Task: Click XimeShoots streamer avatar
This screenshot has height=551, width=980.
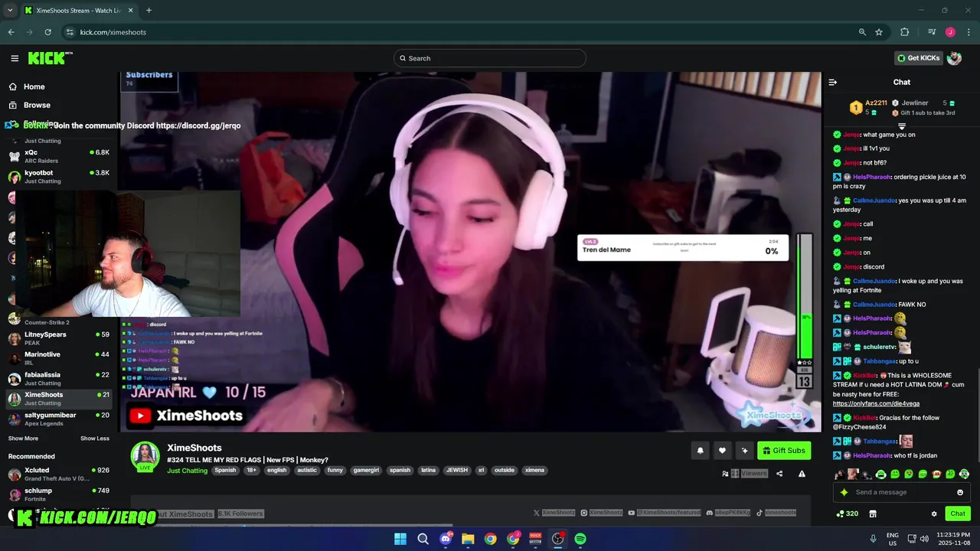Action: [145, 456]
